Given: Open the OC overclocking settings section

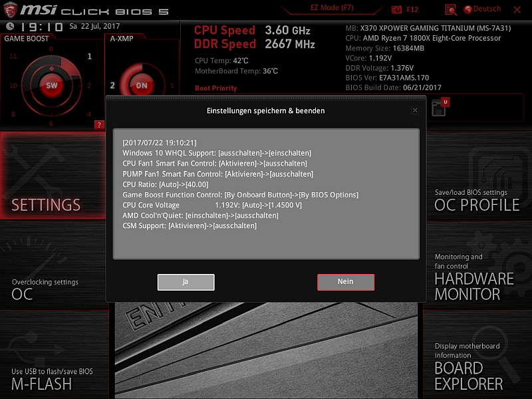Looking at the screenshot, I should click(53, 265).
